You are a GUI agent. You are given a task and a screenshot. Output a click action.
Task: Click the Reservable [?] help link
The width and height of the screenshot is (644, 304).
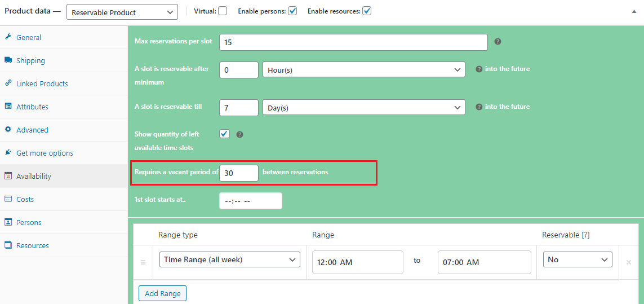[585, 235]
